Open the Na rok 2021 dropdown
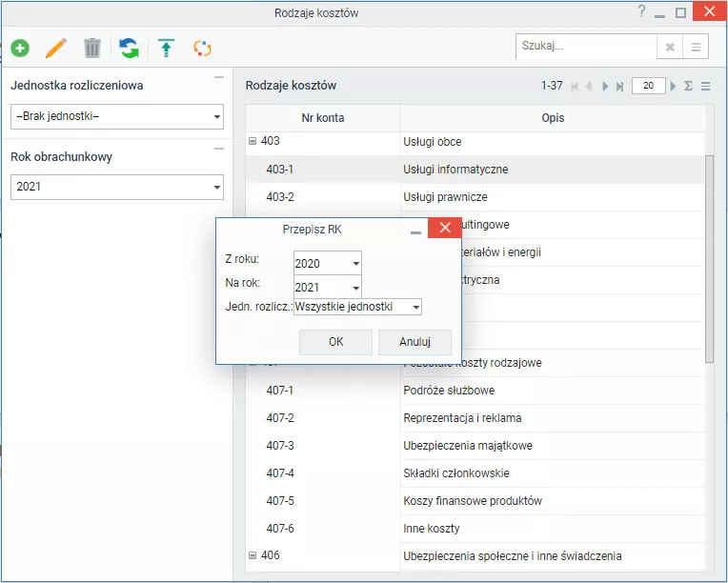The width and height of the screenshot is (728, 583). (x=355, y=288)
